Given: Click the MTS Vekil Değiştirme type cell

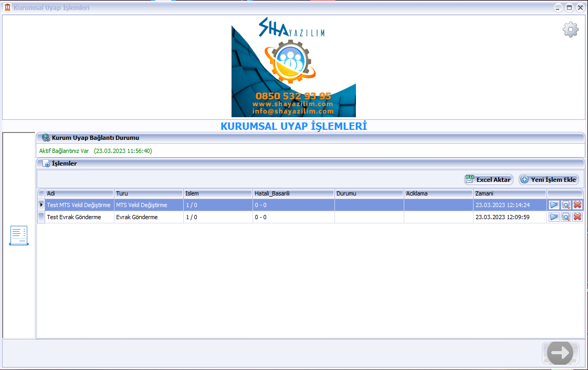Looking at the screenshot, I should pos(149,205).
